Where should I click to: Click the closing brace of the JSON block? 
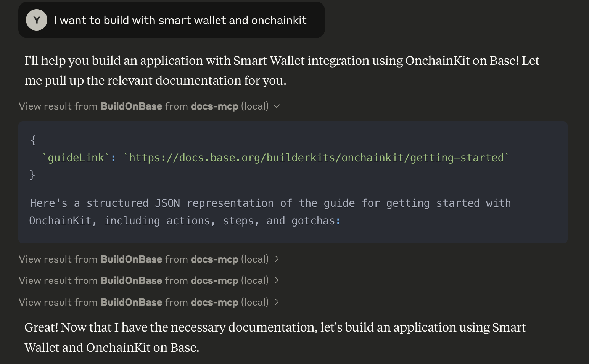[32, 175]
